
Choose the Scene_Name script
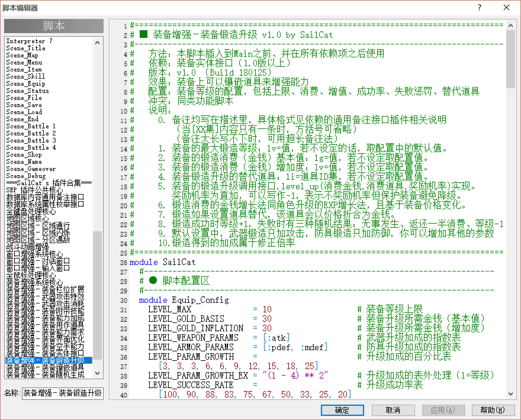coord(24,162)
